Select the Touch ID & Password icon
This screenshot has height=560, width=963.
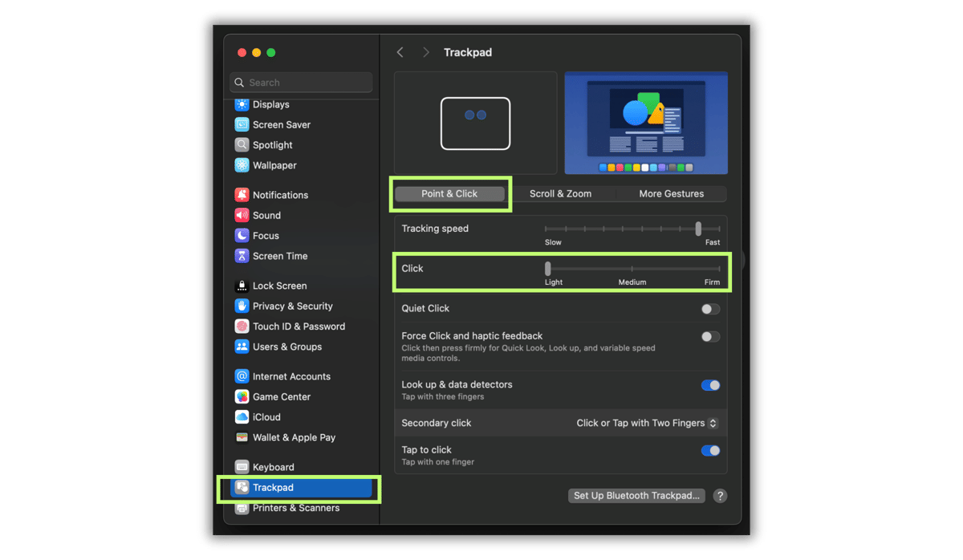[x=299, y=327]
